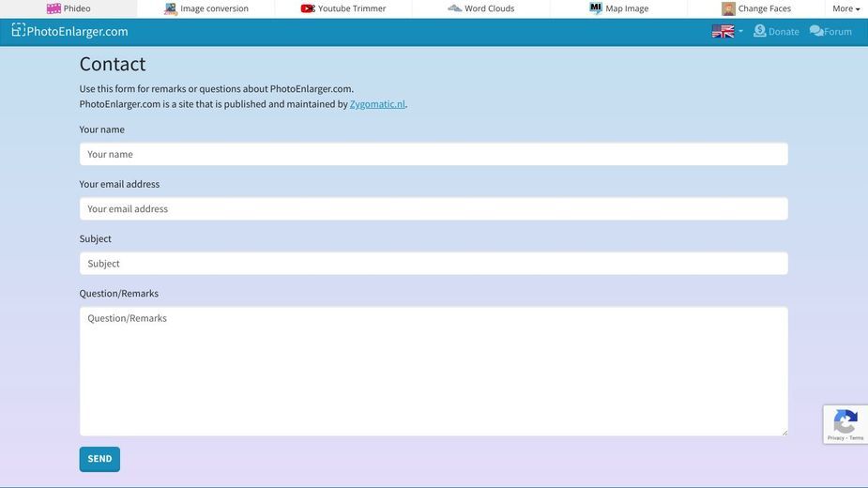868x488 pixels.
Task: Click the Map Image MI icon
Action: point(596,8)
